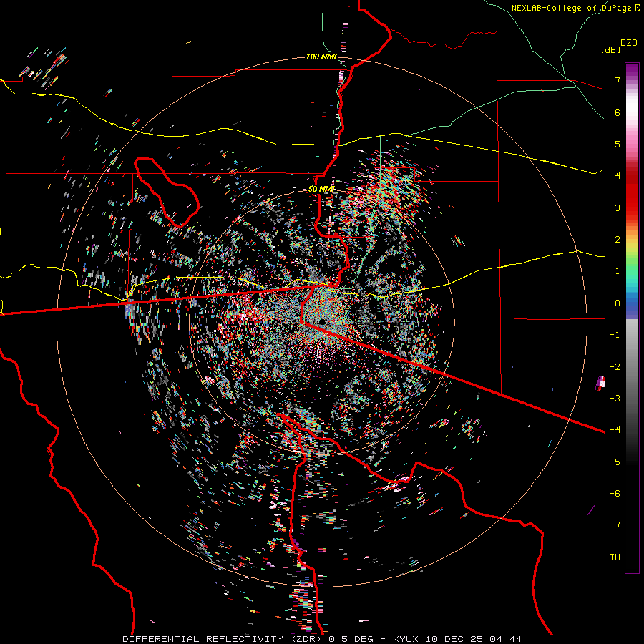
Task: Click the "3" value on the scale
Action: click(x=618, y=208)
